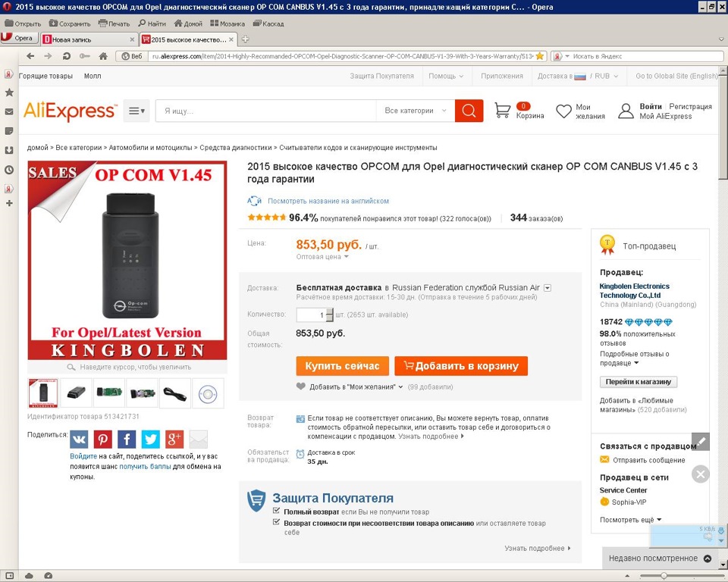Viewport: 728px width, 582px height.
Task: Expand the Помощь dropdown
Action: 446,76
